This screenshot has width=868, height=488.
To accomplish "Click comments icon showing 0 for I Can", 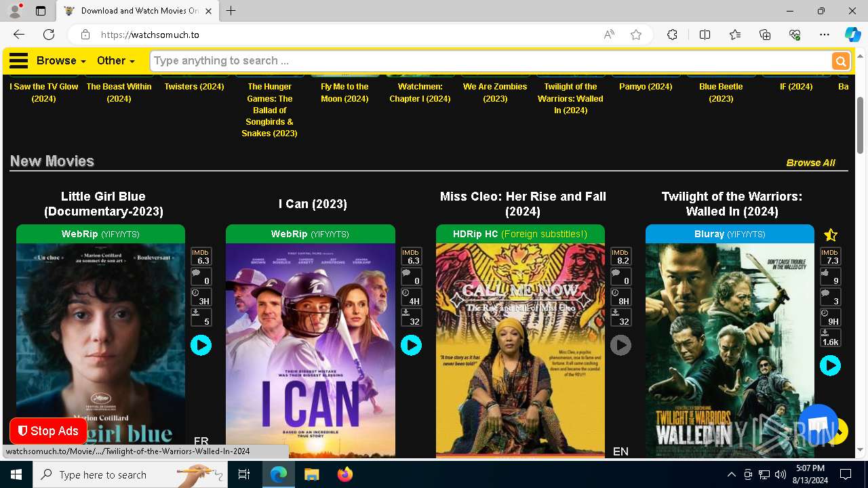I will (411, 277).
